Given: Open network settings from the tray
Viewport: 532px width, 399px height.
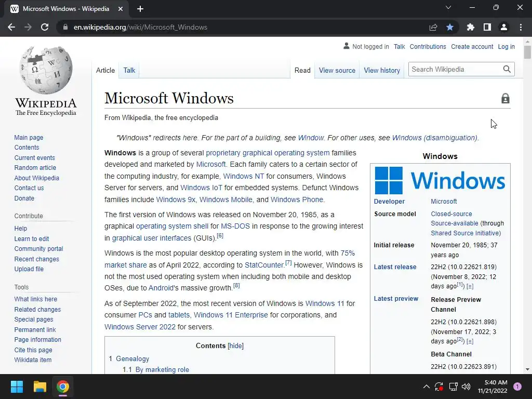Looking at the screenshot, I should [x=453, y=387].
